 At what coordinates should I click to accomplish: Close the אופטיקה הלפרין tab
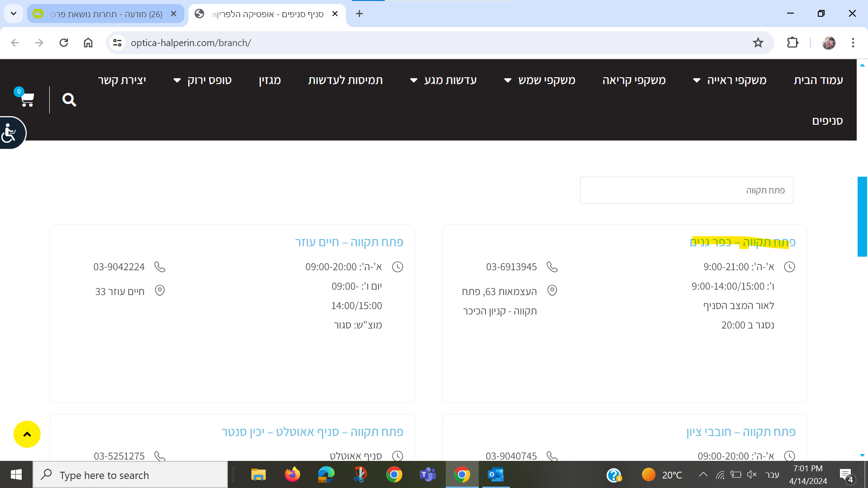click(335, 14)
